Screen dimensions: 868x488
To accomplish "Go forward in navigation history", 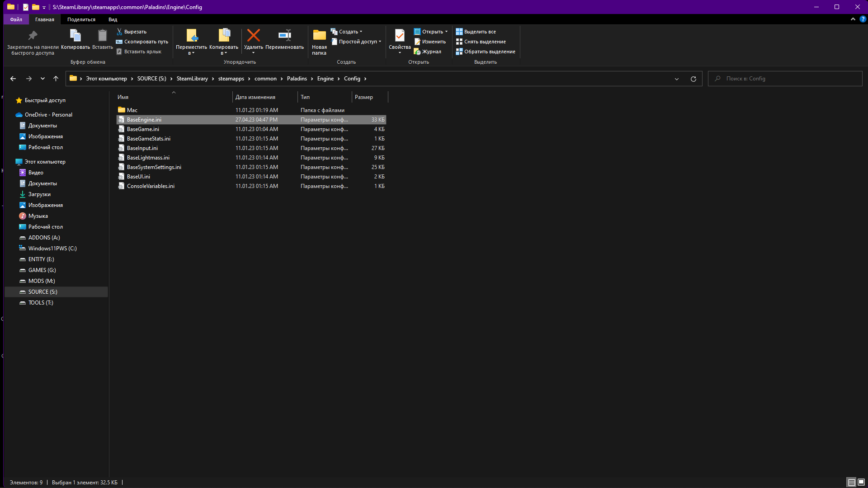I will [29, 79].
